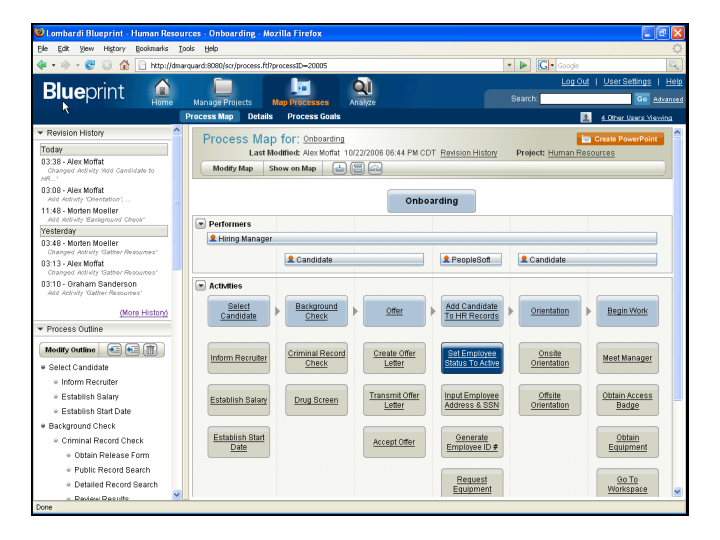Open the Home section icon

point(162,90)
